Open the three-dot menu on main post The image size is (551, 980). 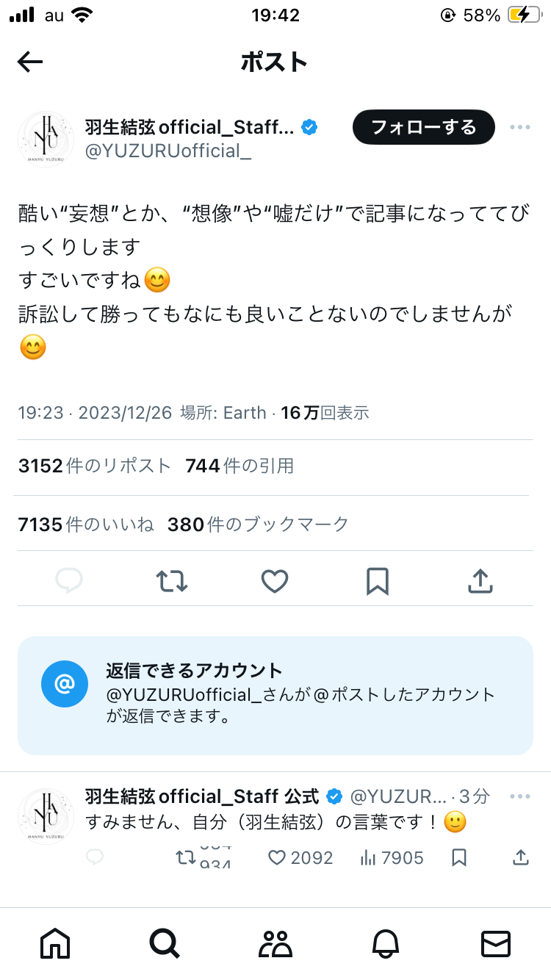click(519, 127)
